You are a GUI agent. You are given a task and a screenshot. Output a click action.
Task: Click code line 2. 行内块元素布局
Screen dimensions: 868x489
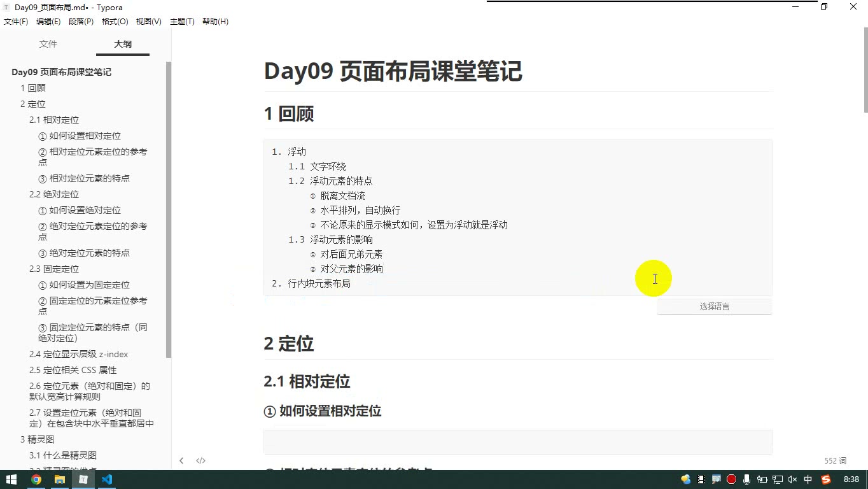(x=311, y=283)
